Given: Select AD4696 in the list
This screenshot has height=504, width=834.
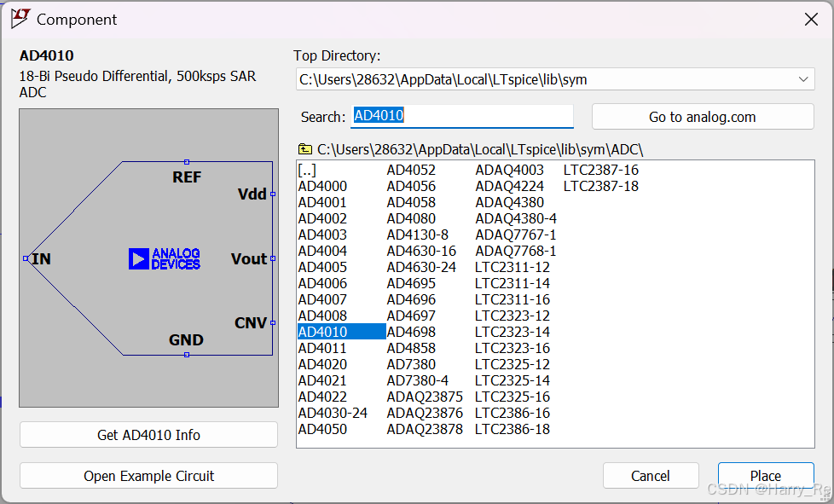Looking at the screenshot, I should click(411, 300).
